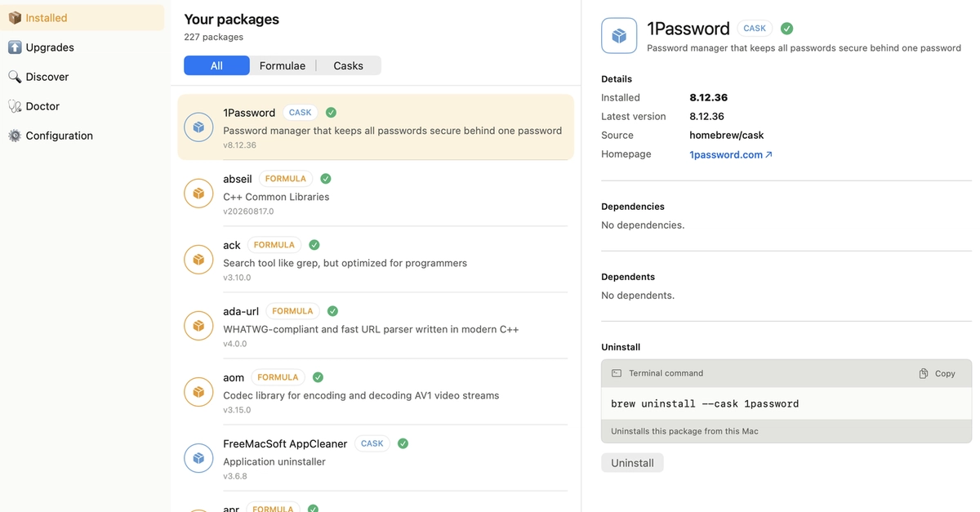The width and height of the screenshot is (980, 512).
Task: Open the Doctor sidebar section
Action: [x=82, y=106]
